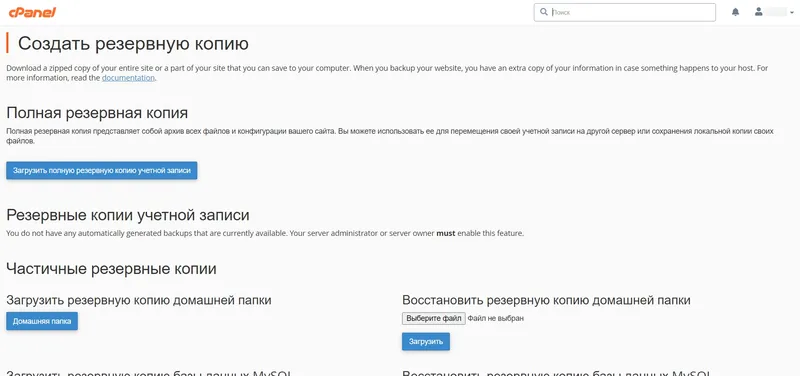Select the Резервные копии учетной записи heading
This screenshot has width=800, height=376.
[128, 215]
